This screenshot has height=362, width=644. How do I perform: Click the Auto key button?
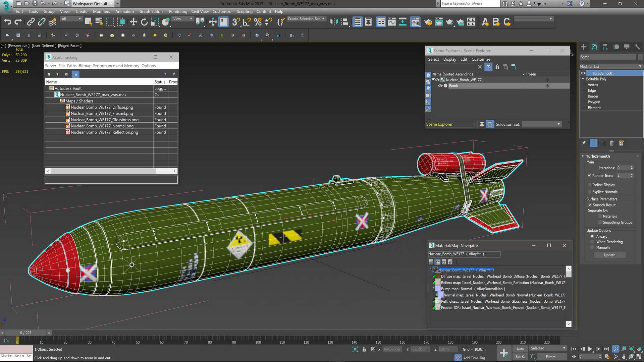click(520, 349)
